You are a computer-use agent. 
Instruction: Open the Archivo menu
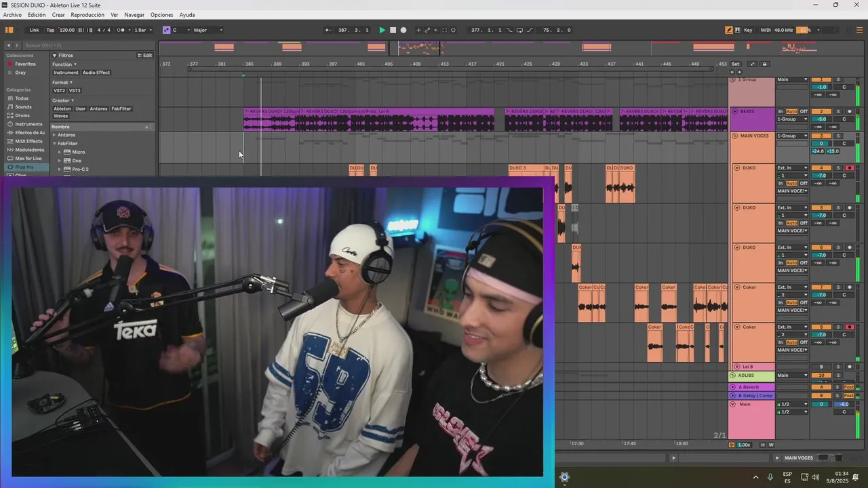tap(12, 15)
